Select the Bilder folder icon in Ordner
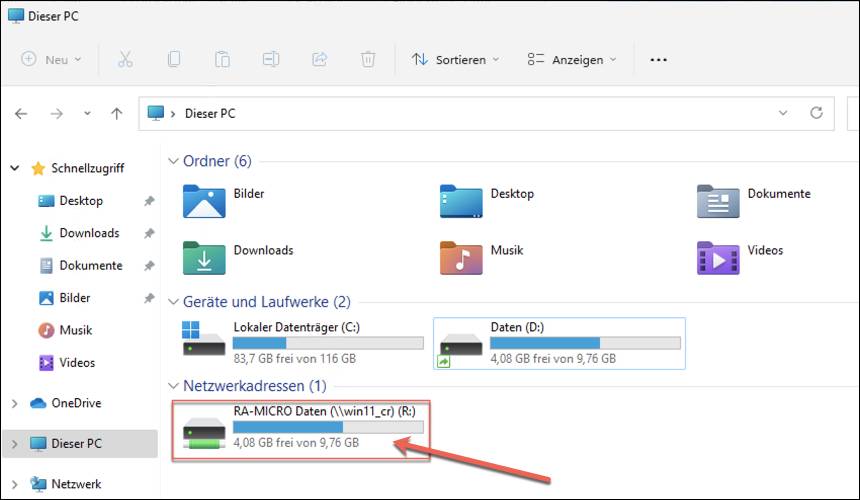 click(x=204, y=201)
